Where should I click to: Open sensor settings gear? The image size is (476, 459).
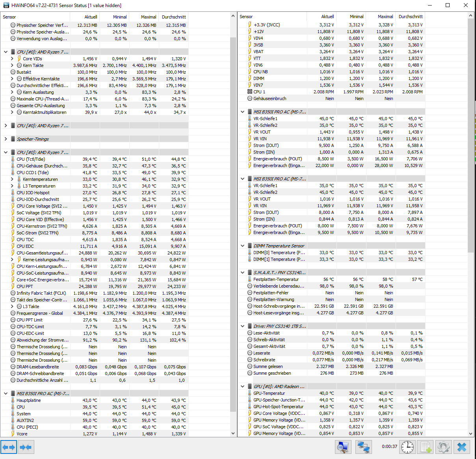(x=444, y=447)
